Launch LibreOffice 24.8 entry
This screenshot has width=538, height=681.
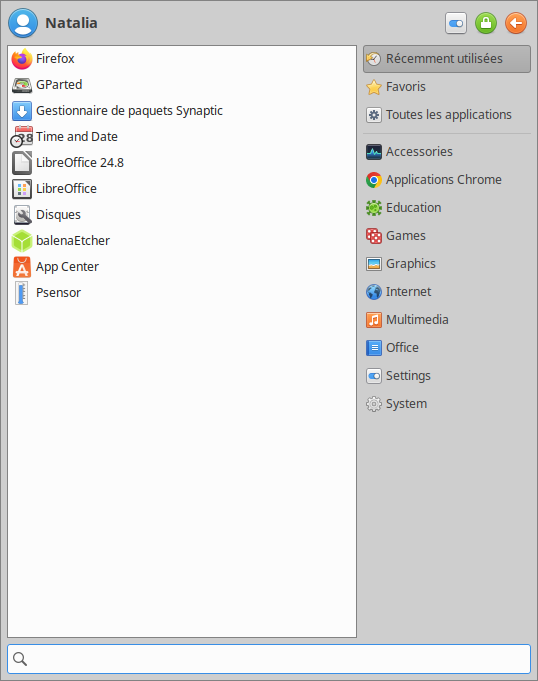[80, 163]
